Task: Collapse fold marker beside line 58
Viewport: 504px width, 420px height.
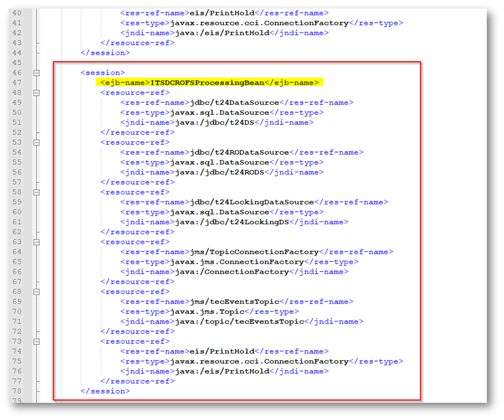Action: point(36,192)
